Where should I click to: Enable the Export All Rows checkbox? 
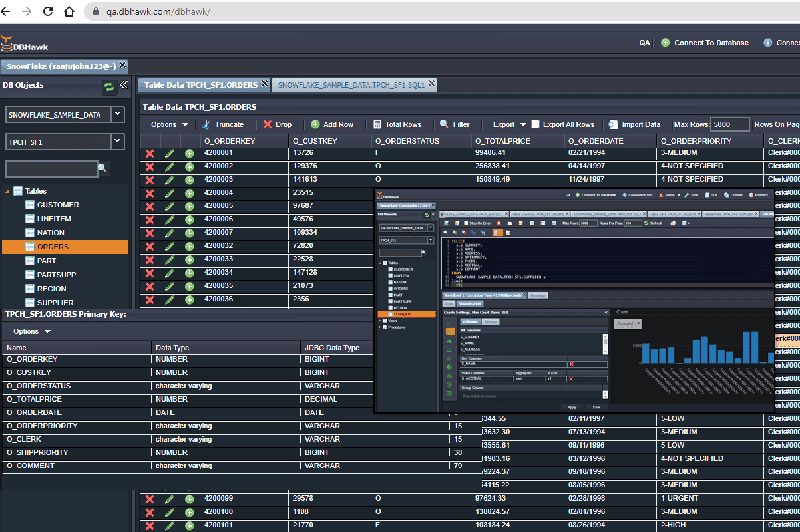tap(535, 124)
